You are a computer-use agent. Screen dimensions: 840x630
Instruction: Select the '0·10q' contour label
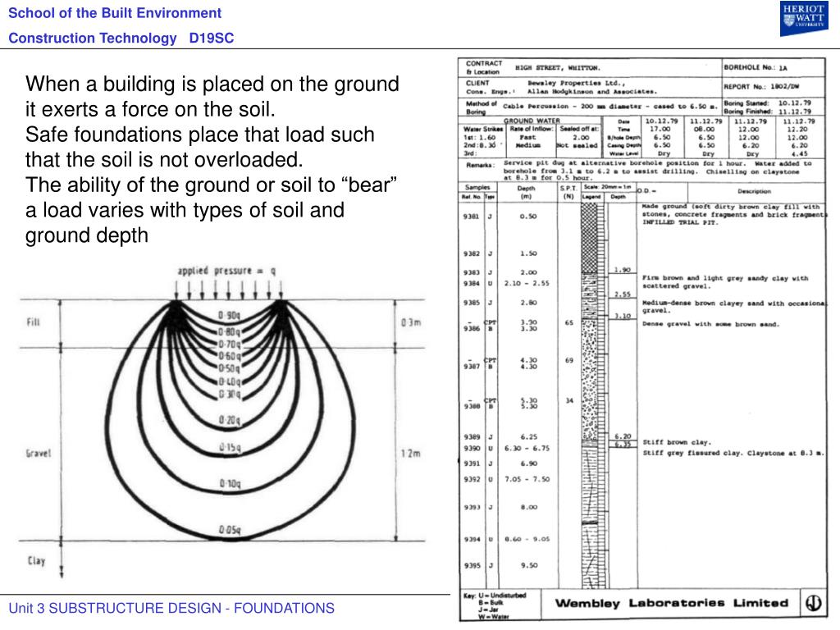pyautogui.click(x=230, y=484)
